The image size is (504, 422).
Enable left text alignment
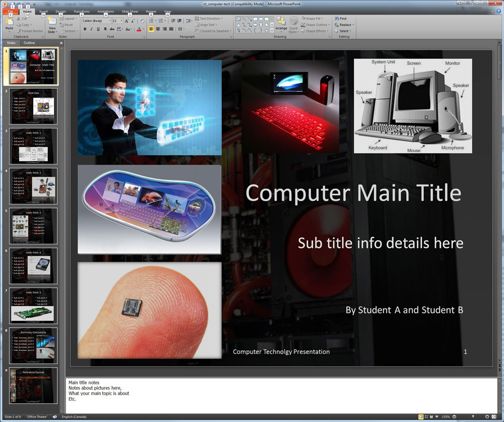point(151,29)
